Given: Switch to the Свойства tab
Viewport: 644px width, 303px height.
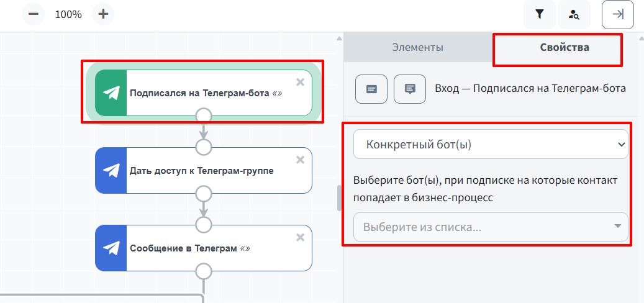Looking at the screenshot, I should coord(565,47).
